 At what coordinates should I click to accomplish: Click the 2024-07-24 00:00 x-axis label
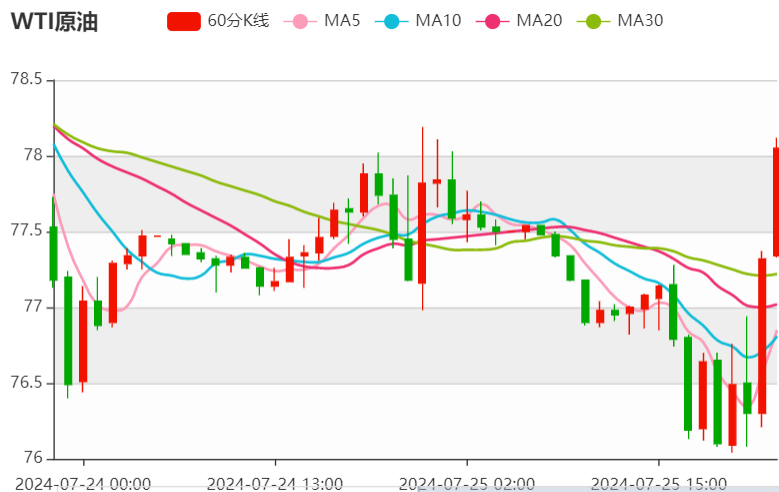click(83, 484)
